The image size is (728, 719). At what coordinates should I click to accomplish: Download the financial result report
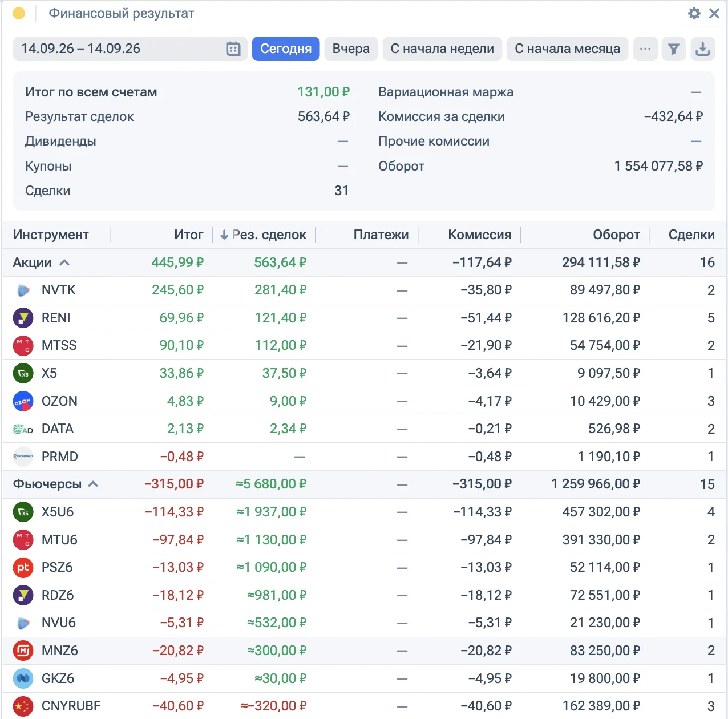coord(703,49)
